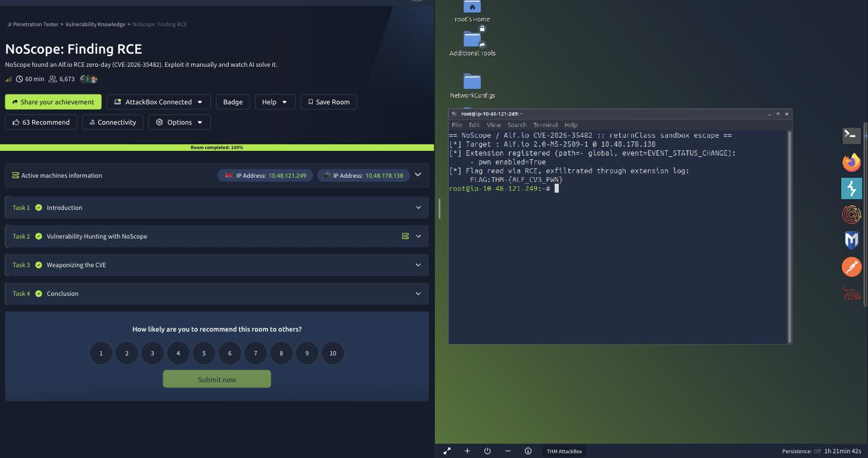The width and height of the screenshot is (868, 458).
Task: Click the Room completed progress bar
Action: click(217, 147)
